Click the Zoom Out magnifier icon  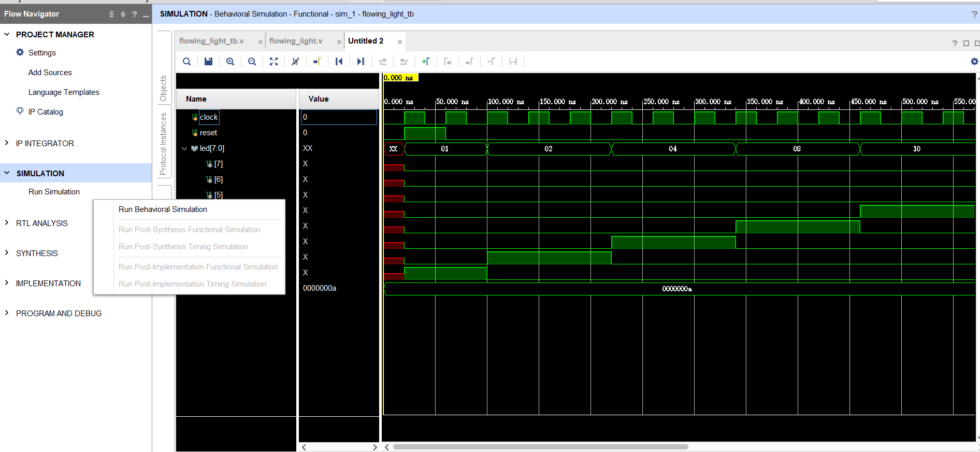point(252,62)
